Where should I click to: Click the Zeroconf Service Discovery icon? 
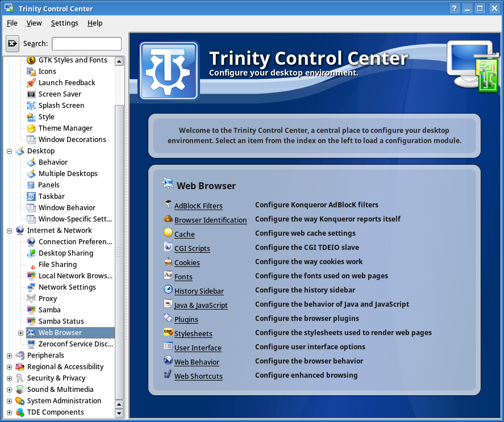tap(31, 344)
